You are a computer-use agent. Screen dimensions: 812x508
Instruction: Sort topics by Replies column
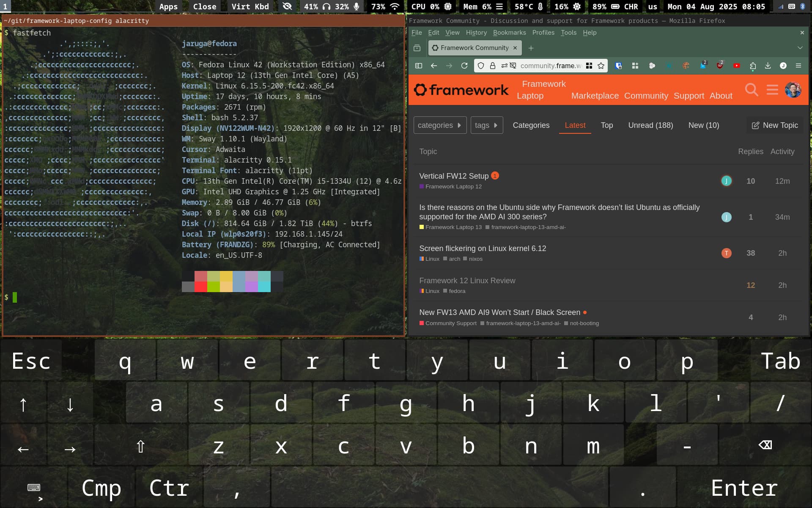750,152
